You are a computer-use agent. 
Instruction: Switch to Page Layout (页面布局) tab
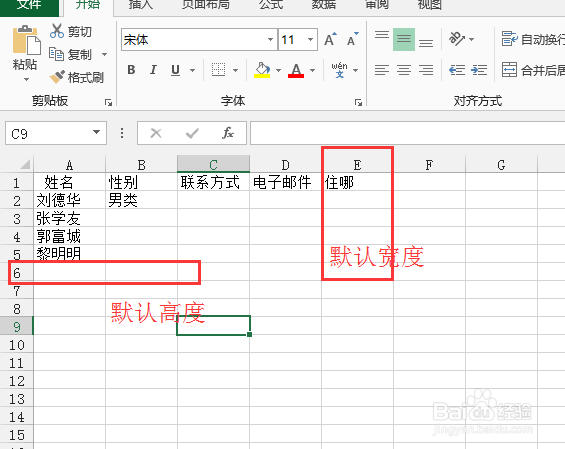pos(205,5)
